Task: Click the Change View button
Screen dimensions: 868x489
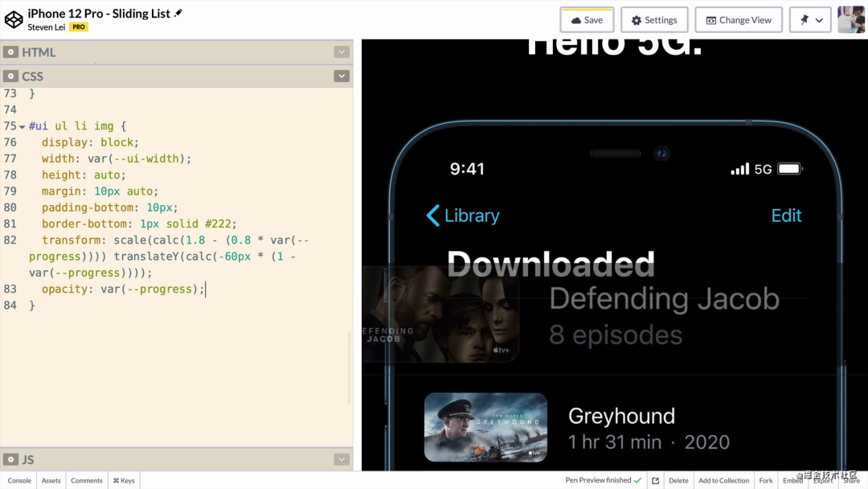Action: coord(739,20)
